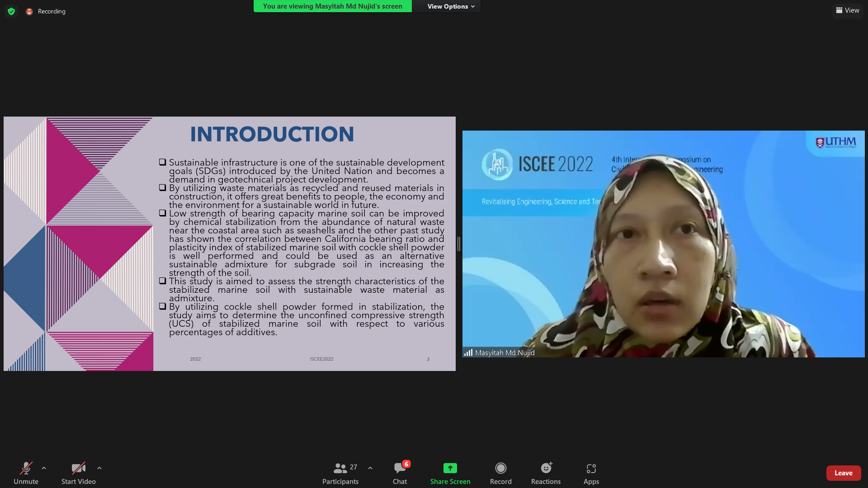Screen dimensions: 868x488
Task: Open Chat with 6 unread messages
Action: click(x=400, y=473)
